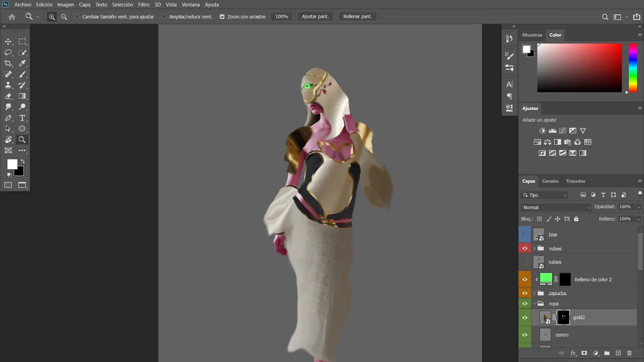Viewport: 644px width, 362px height.
Task: Show the Iziar layer visibility
Action: pyautogui.click(x=525, y=235)
